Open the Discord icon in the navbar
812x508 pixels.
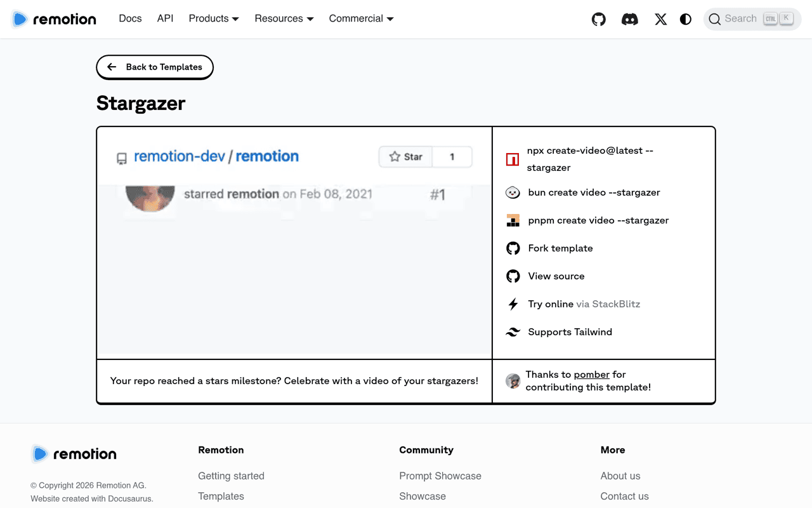click(x=630, y=19)
